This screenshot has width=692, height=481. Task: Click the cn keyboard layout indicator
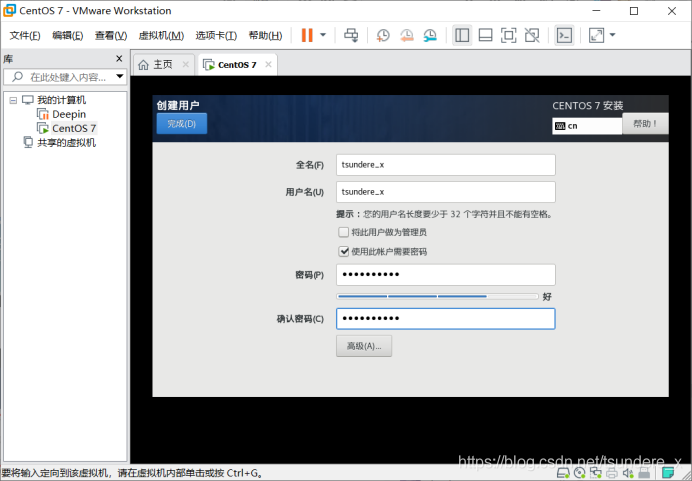(587, 126)
